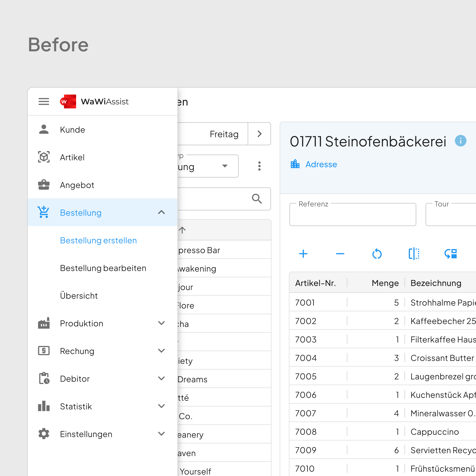Expand the Debitor menu chevron
The width and height of the screenshot is (476, 476).
click(161, 378)
